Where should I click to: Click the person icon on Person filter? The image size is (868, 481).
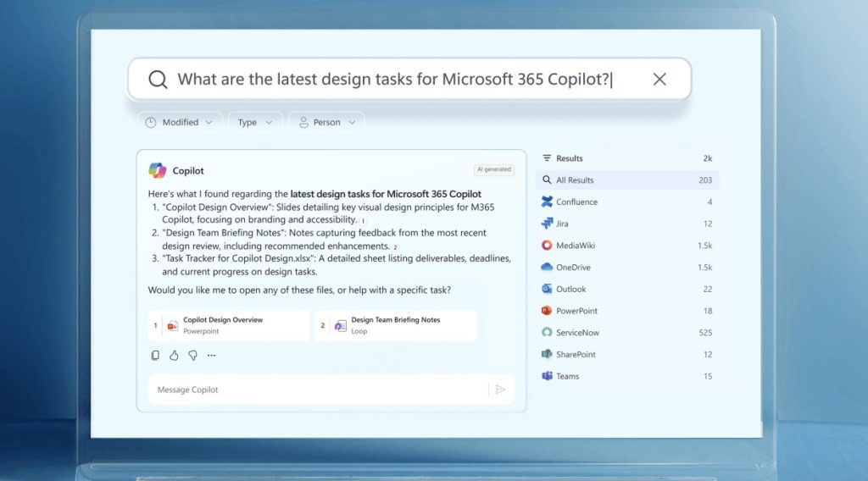pyautogui.click(x=303, y=122)
